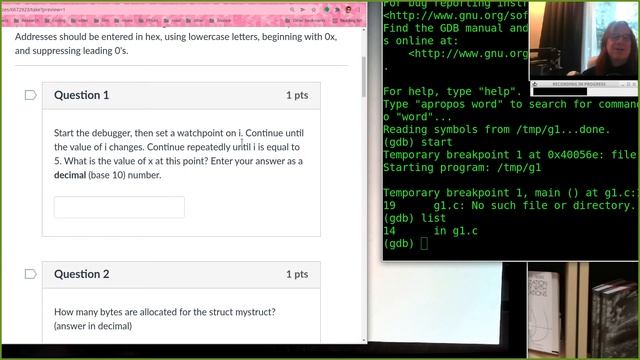Viewport: 640px width, 360px height.
Task: Open the browser three-dot menu
Action: tap(359, 9)
